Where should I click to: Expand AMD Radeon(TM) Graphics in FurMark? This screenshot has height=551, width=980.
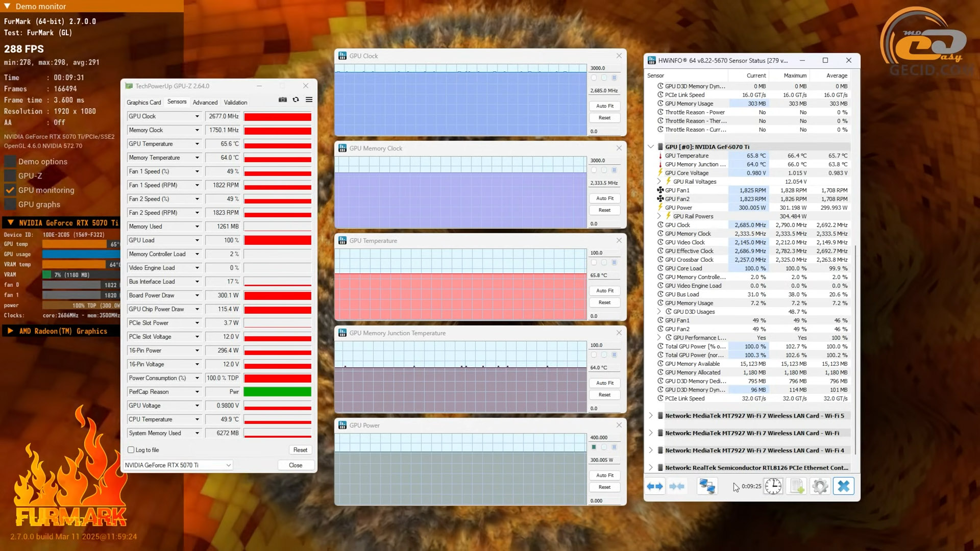click(10, 331)
